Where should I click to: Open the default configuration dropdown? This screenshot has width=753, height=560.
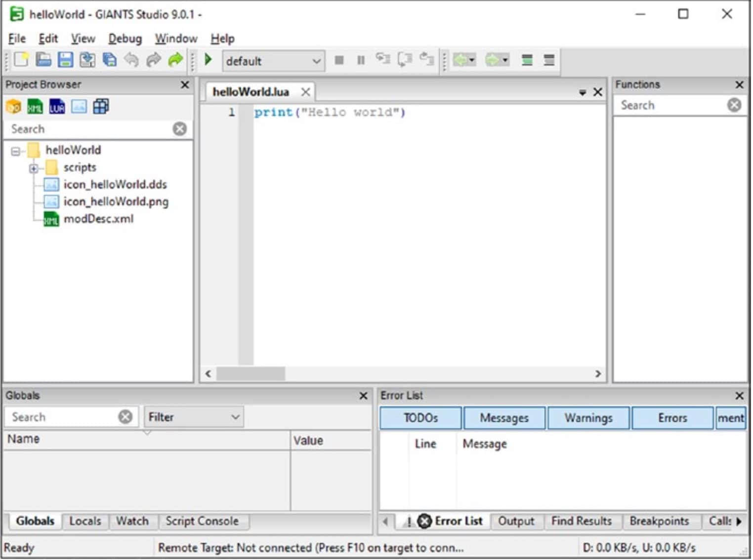[x=273, y=61]
